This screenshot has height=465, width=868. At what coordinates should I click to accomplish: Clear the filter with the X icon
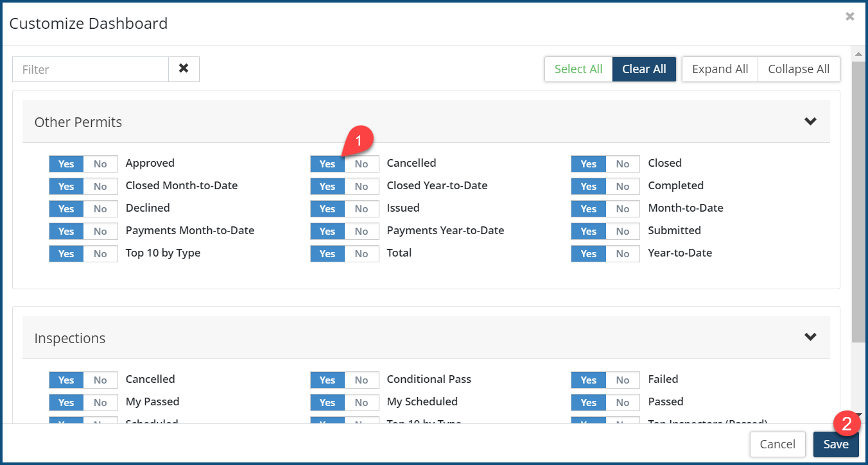(184, 69)
